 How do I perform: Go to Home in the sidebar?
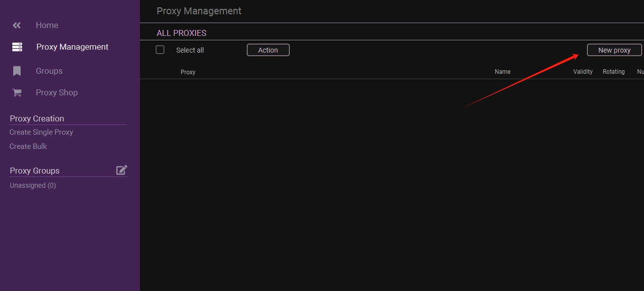coord(47,25)
